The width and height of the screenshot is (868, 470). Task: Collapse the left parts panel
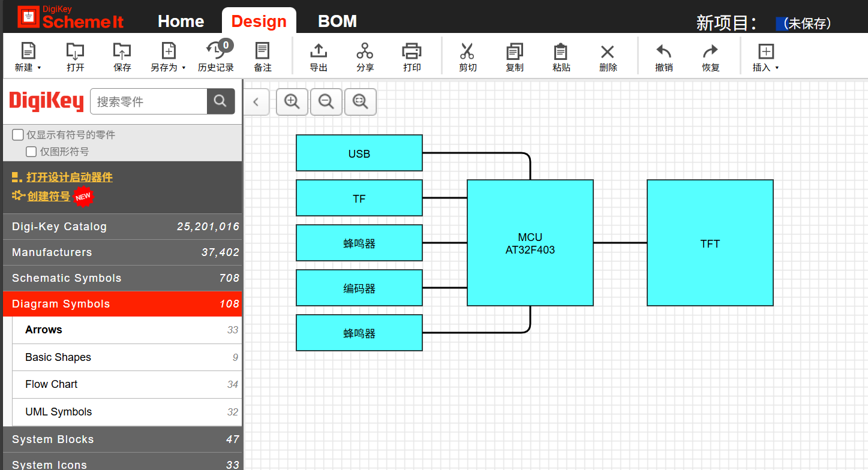pyautogui.click(x=256, y=102)
